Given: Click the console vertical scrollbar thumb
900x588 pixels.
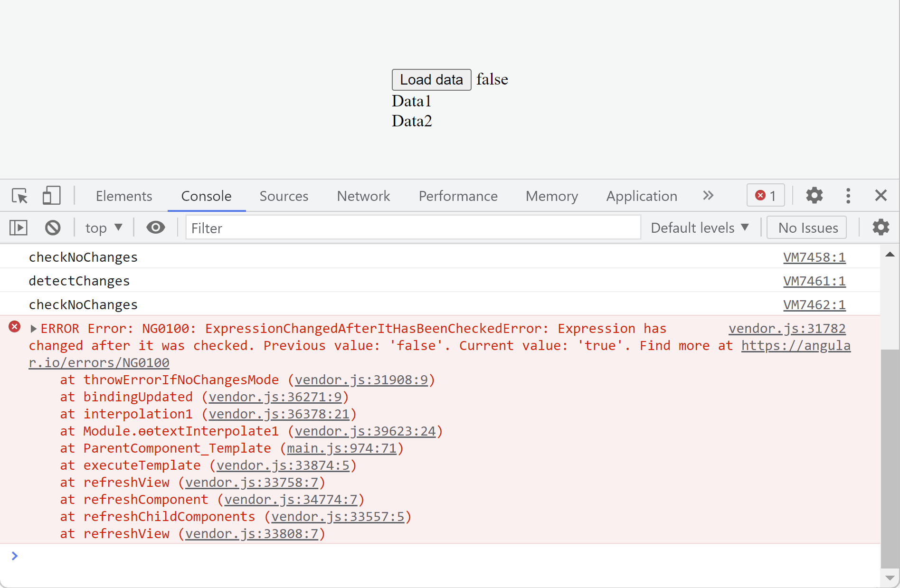Looking at the screenshot, I should [890, 459].
